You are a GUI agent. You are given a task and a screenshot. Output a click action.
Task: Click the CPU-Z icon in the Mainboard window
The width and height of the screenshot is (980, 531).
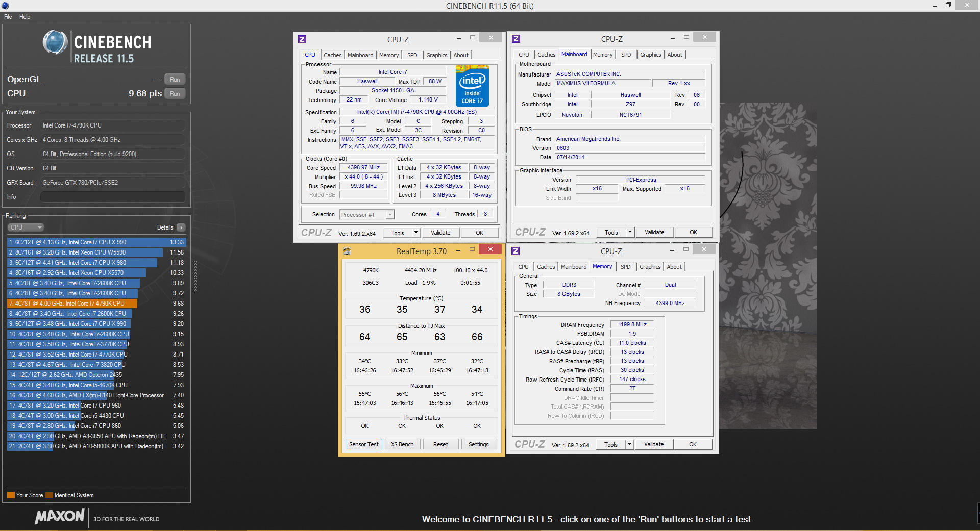tap(516, 39)
